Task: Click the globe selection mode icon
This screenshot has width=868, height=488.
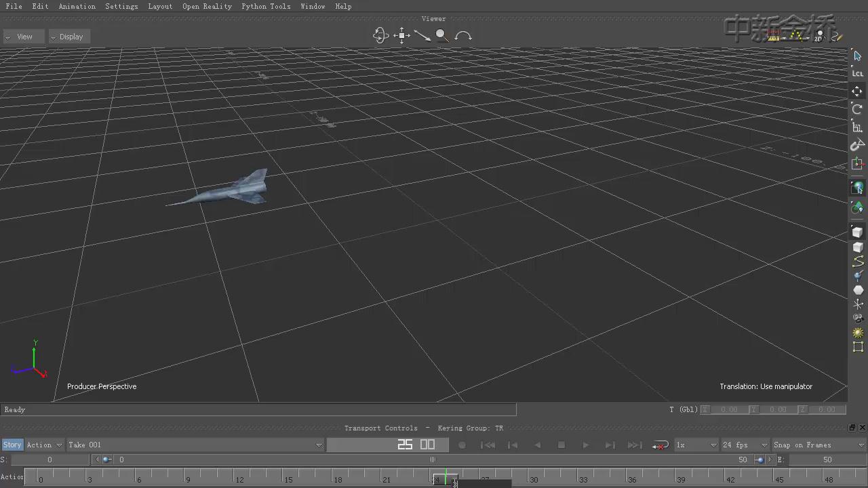Action: (858, 188)
